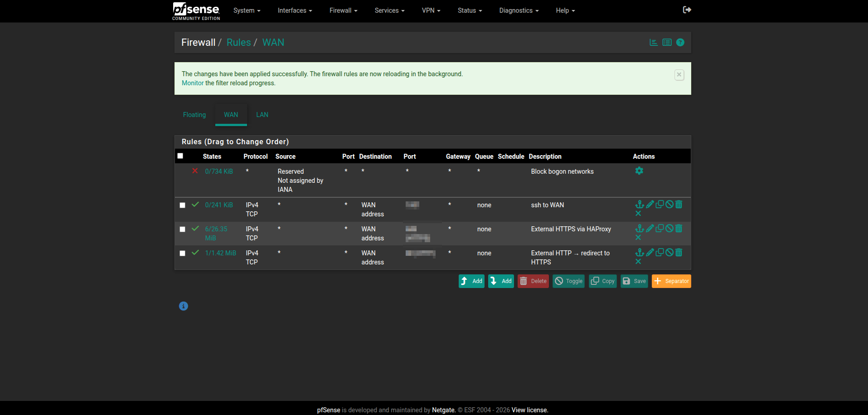Click the red Delete button

coord(533,281)
